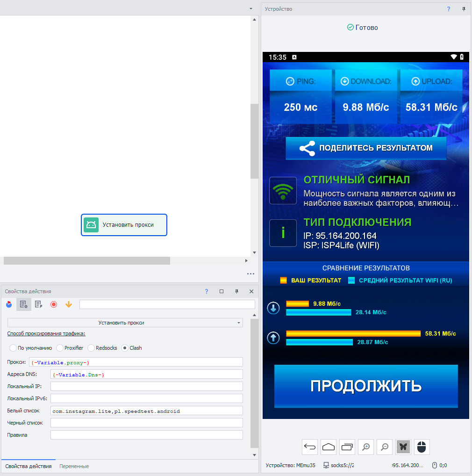The width and height of the screenshot is (472, 476).
Task: Click the record red circle icon
Action: (x=54, y=304)
